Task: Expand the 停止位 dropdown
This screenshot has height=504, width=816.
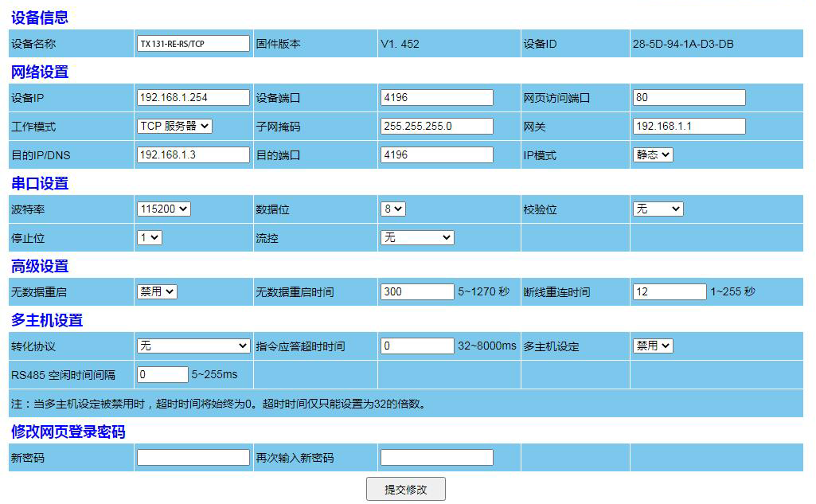Action: [x=149, y=237]
